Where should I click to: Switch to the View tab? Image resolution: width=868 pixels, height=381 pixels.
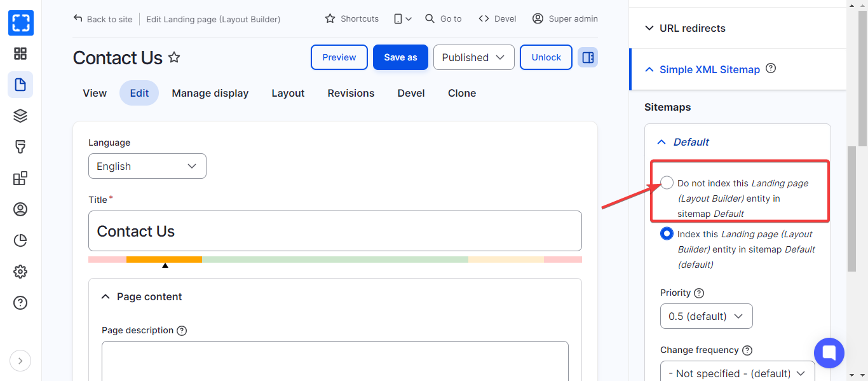(95, 93)
